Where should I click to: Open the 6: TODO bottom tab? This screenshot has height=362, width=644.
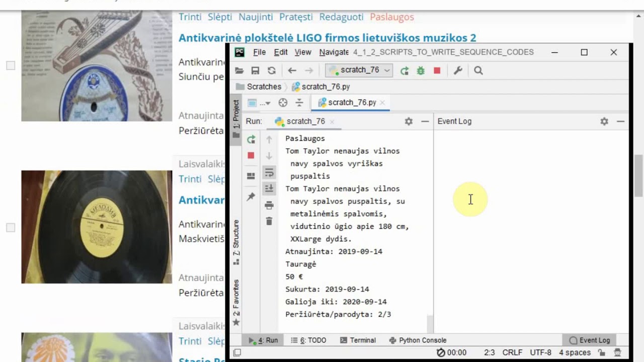(308, 340)
